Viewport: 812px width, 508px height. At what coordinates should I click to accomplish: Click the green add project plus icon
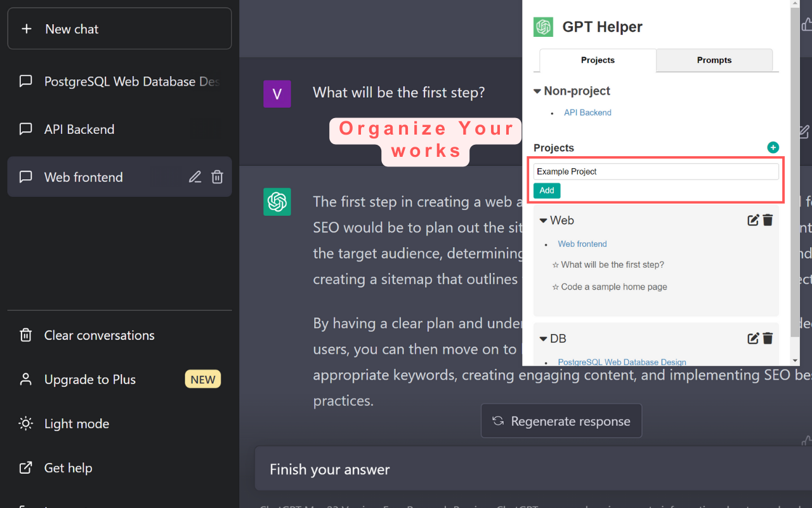click(x=773, y=147)
